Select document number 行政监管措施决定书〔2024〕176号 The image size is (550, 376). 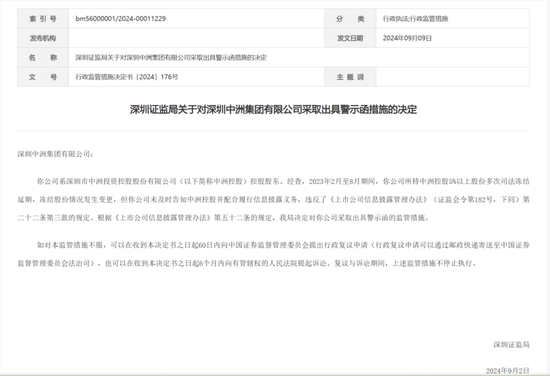tap(127, 77)
